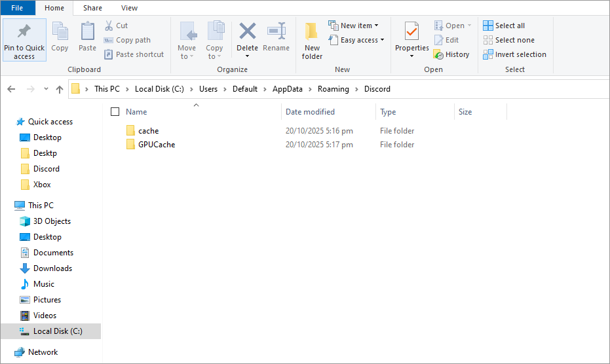This screenshot has width=610, height=364.
Task: Click Users in the address path
Action: pyautogui.click(x=208, y=89)
